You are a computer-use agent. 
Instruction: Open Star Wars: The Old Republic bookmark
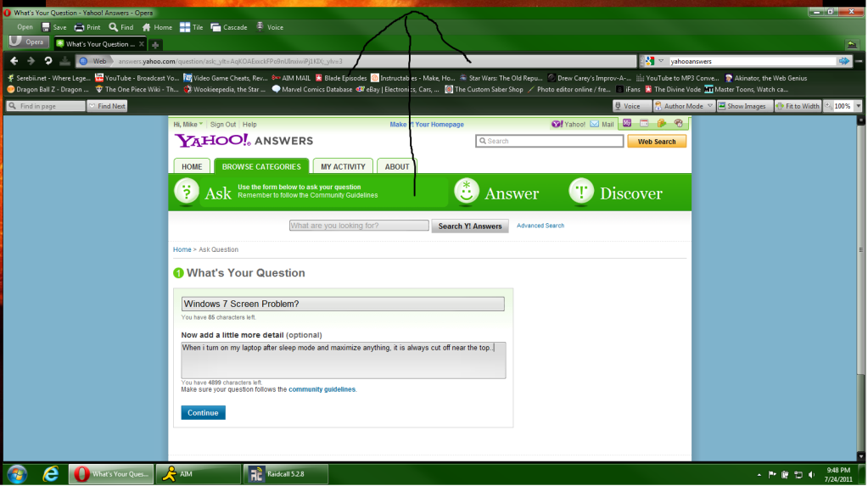pos(501,78)
